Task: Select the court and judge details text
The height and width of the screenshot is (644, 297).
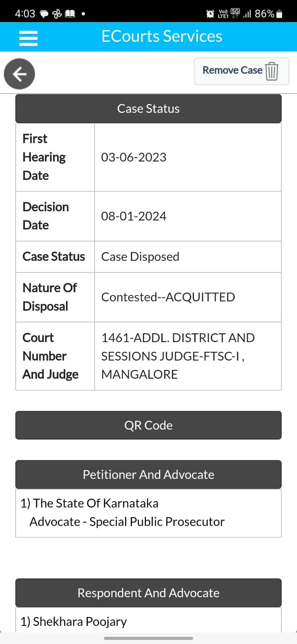Action: pos(177,356)
